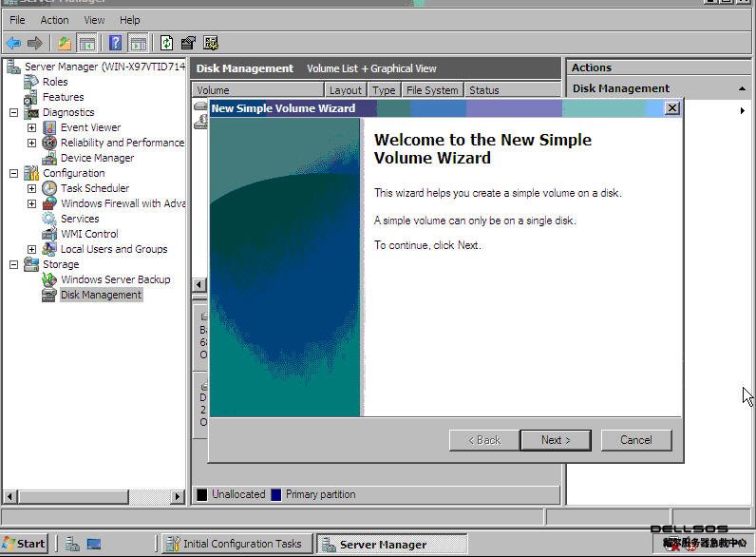Close the New Simple Volume Wizard dialog
756x557 pixels.
tap(672, 107)
